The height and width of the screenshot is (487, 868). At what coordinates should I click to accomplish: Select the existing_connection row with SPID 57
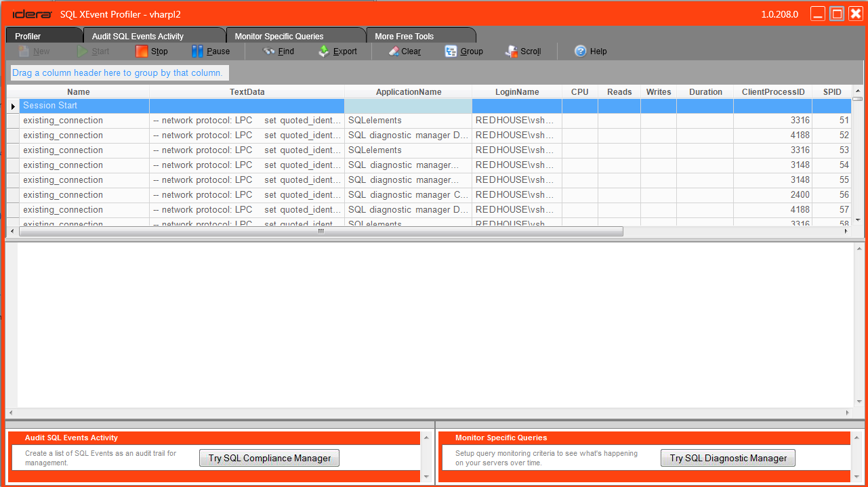click(429, 210)
